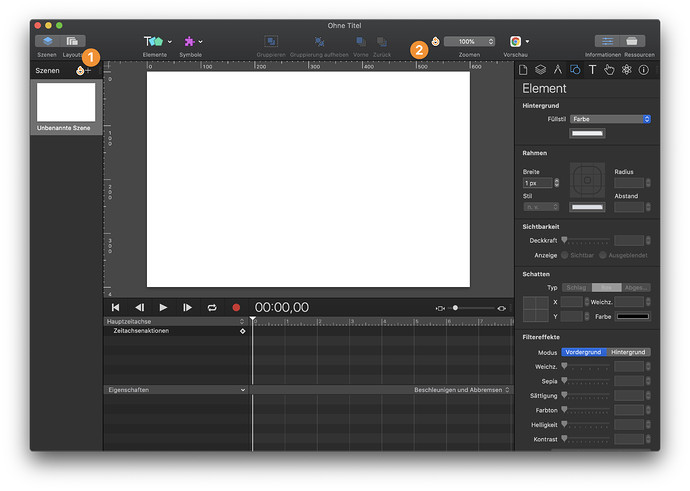The image size is (690, 491).
Task: Open the Document page inspector icon
Action: (x=523, y=70)
